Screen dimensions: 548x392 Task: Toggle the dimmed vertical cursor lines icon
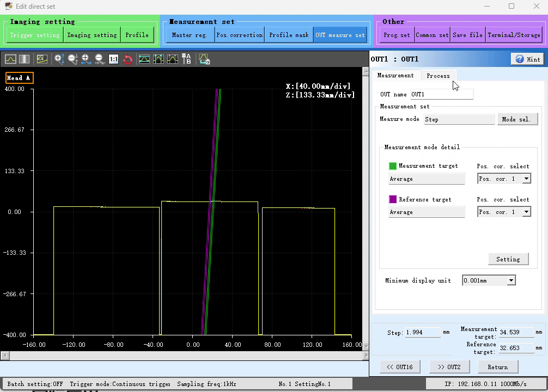click(x=173, y=59)
